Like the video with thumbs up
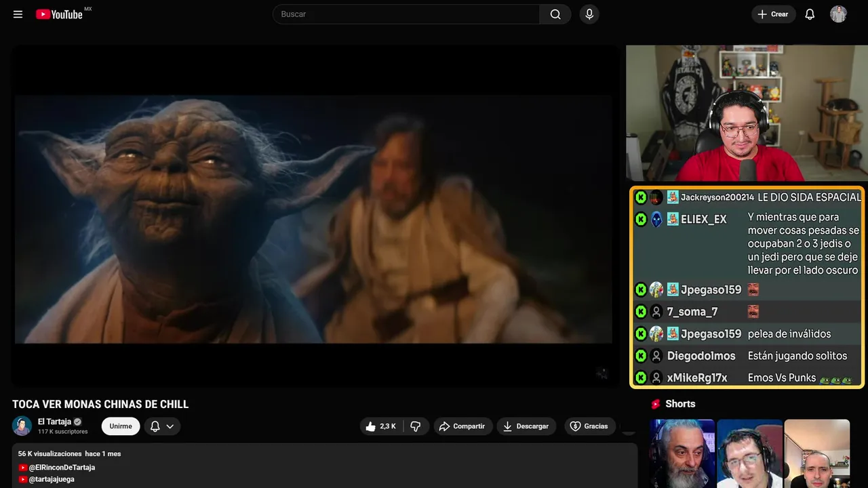The height and width of the screenshot is (488, 868). (x=381, y=426)
